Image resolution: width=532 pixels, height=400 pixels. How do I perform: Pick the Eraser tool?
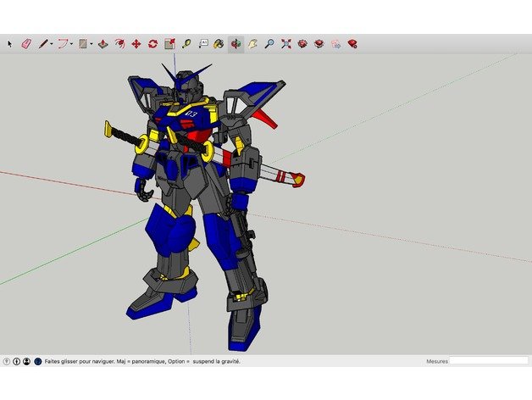(25, 43)
